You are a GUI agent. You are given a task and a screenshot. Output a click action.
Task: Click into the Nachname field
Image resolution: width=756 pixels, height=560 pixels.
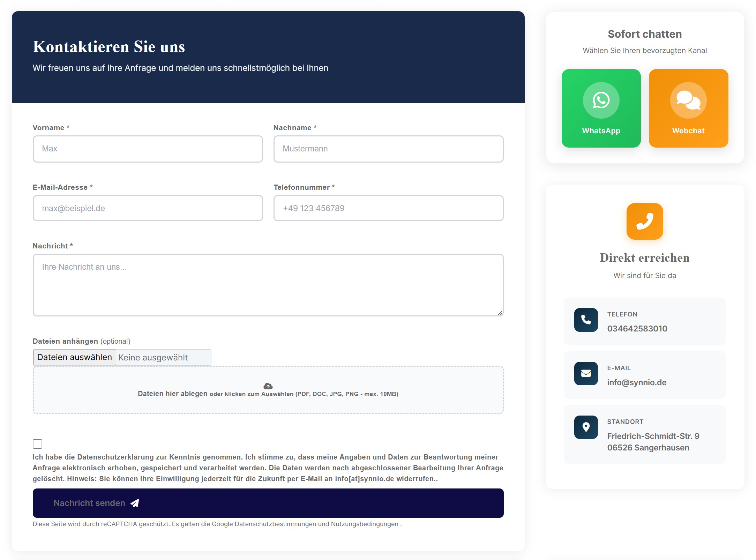point(388,149)
